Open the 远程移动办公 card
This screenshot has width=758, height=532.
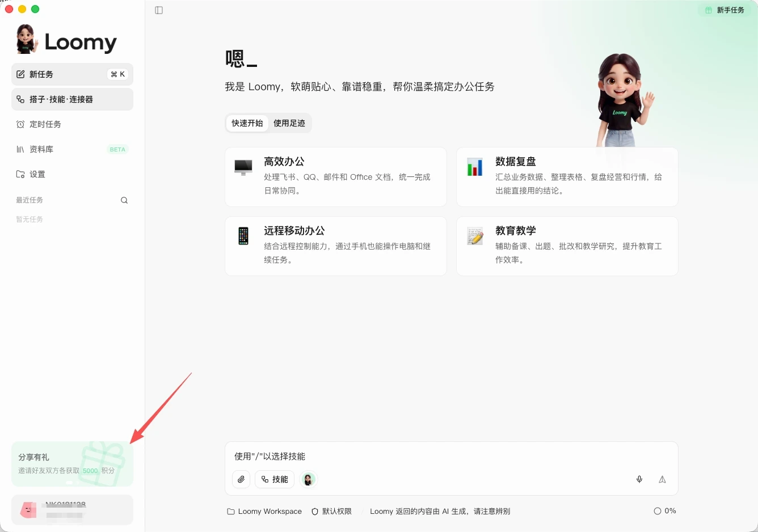point(336,246)
